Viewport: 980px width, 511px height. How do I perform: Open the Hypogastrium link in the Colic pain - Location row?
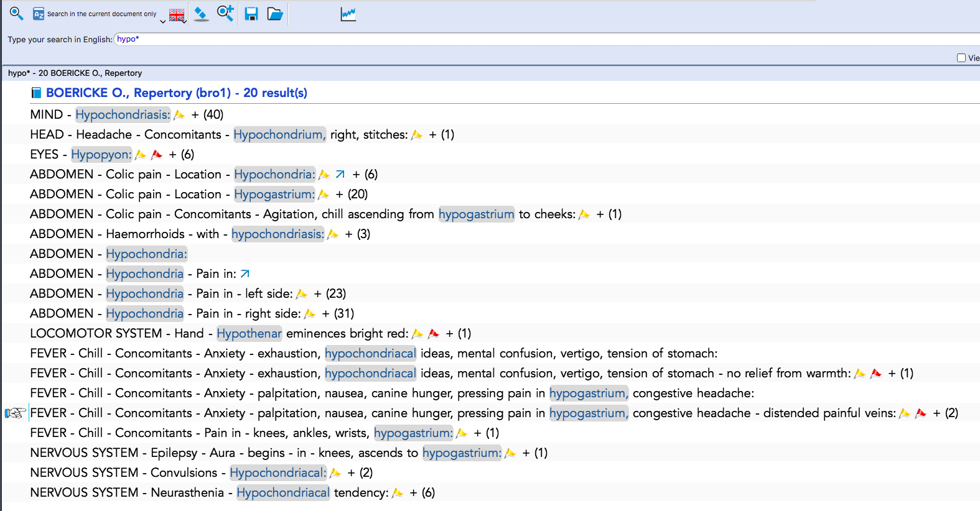[274, 194]
